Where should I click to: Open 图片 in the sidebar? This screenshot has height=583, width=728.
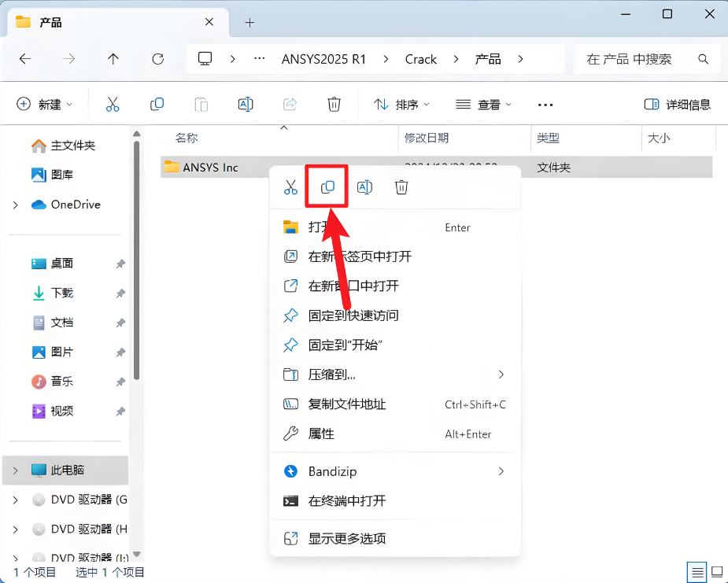53,352
